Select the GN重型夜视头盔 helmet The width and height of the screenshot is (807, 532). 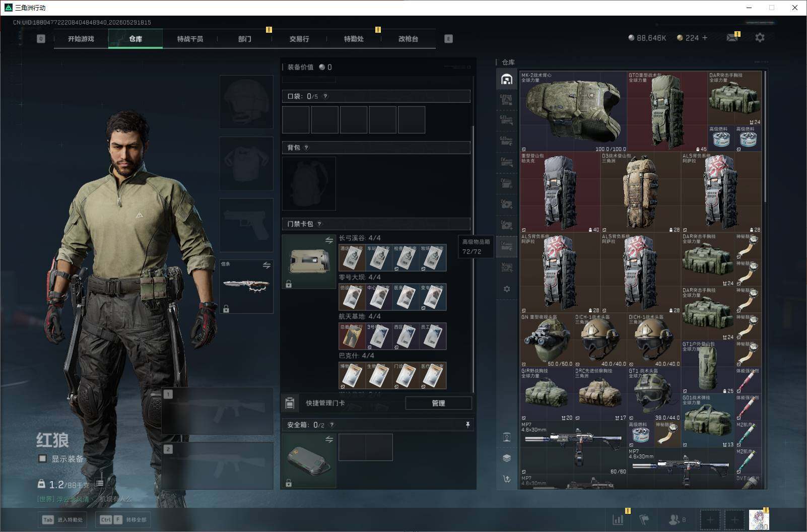click(x=547, y=341)
